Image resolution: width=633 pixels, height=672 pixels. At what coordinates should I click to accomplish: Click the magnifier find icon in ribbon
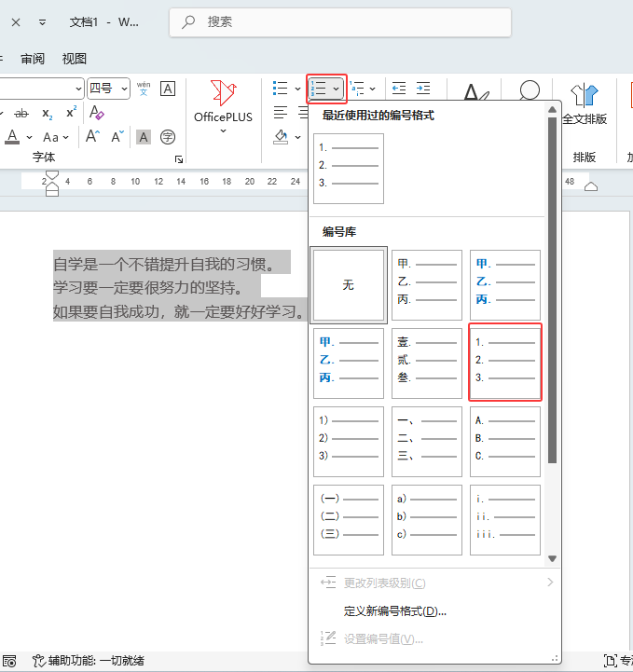[530, 90]
